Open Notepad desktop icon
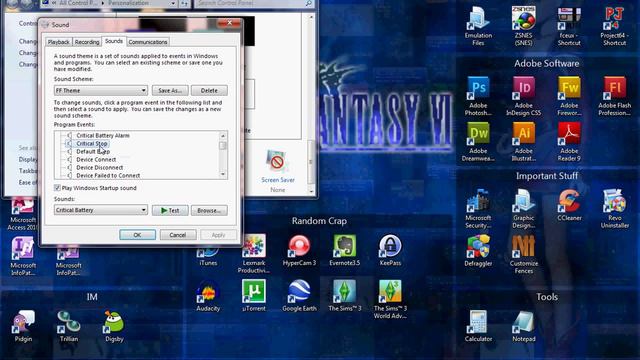 (x=523, y=326)
